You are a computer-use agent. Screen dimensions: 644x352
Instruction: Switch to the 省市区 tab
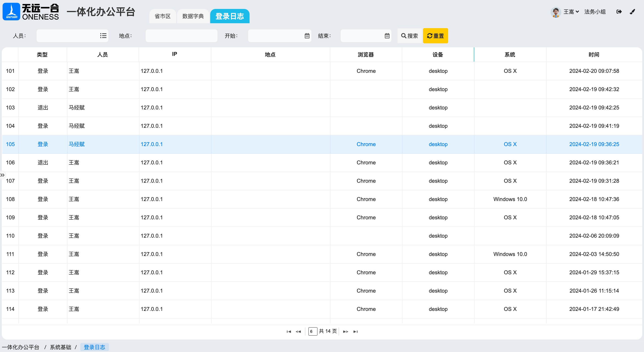coord(163,16)
